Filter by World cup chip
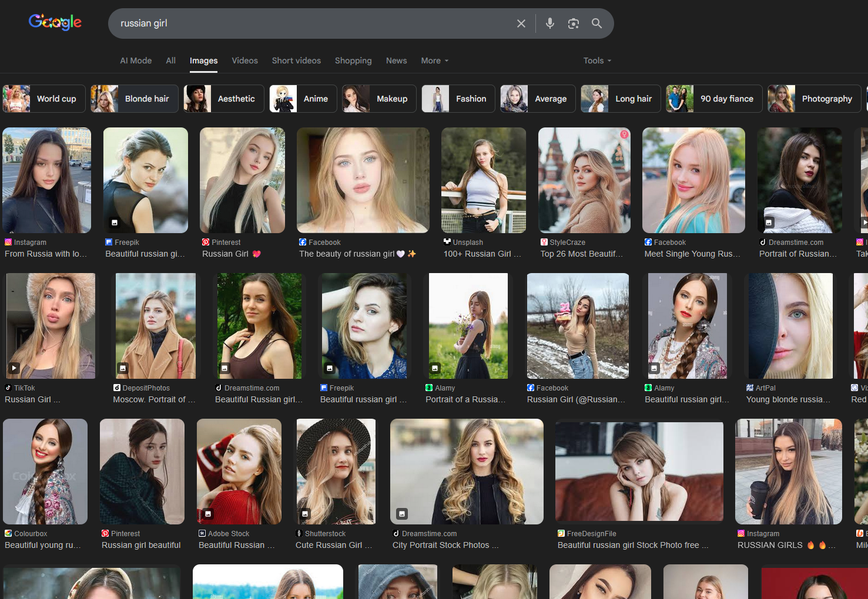The image size is (868, 599). pos(44,99)
